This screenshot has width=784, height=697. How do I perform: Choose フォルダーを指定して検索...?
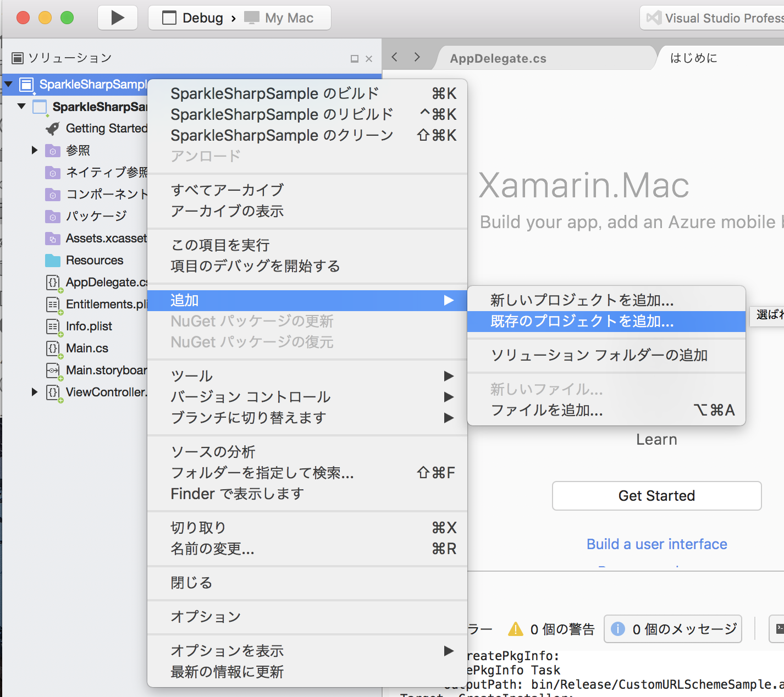[307, 473]
